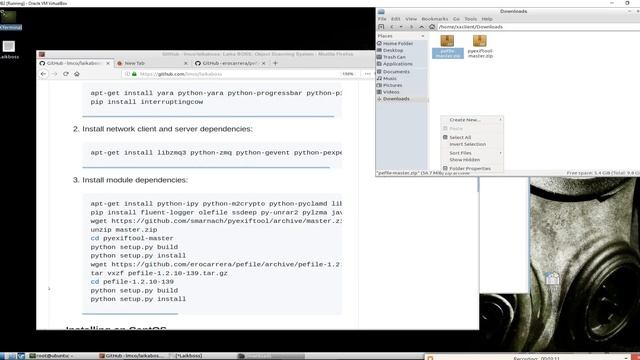
Task: Click the pip install interruptingcow line
Action: [147, 102]
